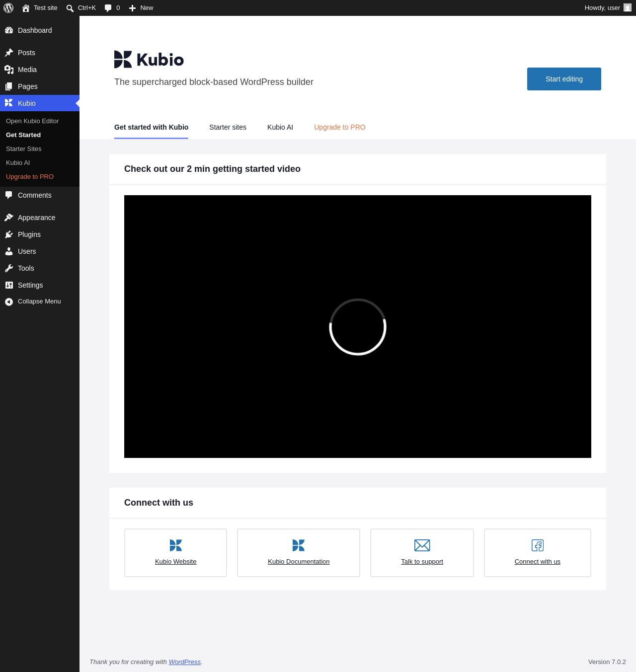Click the Plugins plug icon
This screenshot has height=672, width=636.
(x=9, y=234)
